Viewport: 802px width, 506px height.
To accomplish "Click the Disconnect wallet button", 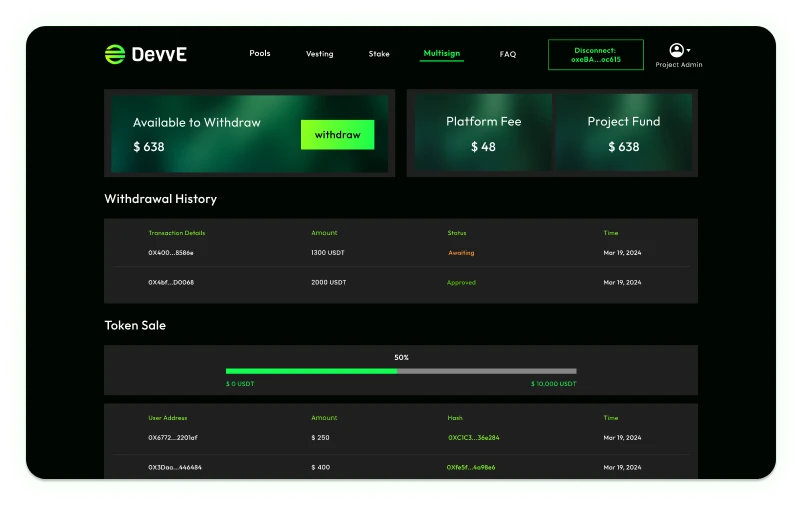I will point(595,54).
